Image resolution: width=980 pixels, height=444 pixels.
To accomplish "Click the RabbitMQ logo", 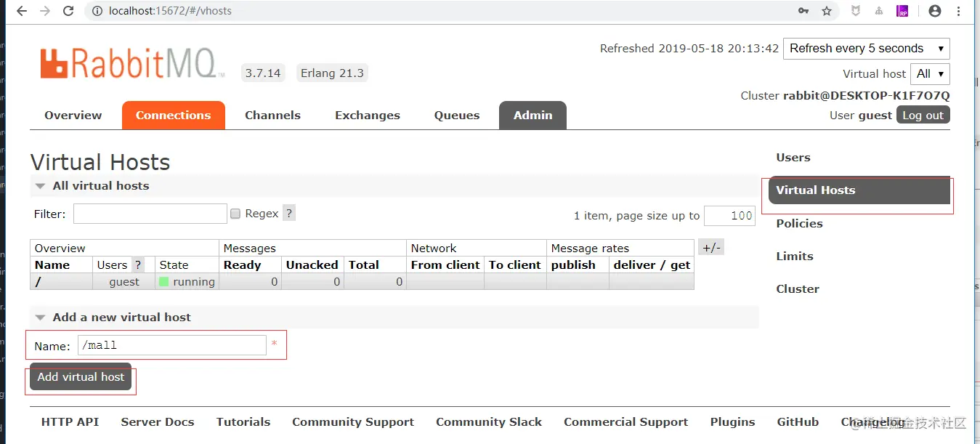I will [x=131, y=63].
